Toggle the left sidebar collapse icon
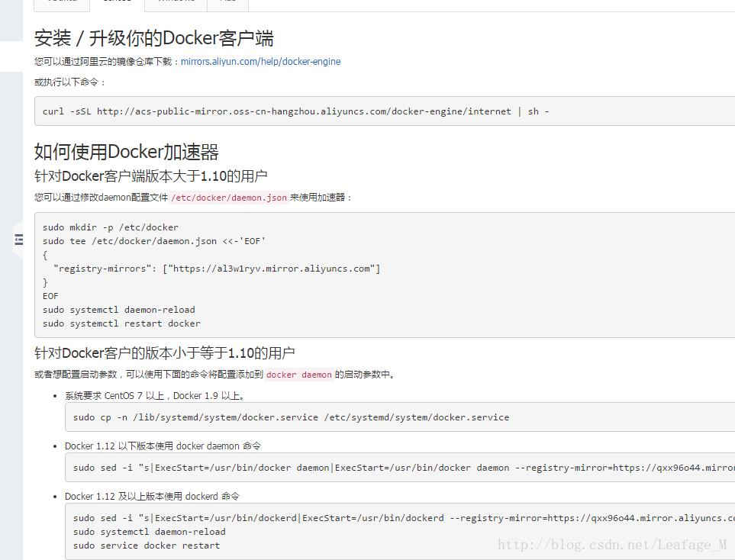Image resolution: width=735 pixels, height=560 pixels. tap(19, 240)
